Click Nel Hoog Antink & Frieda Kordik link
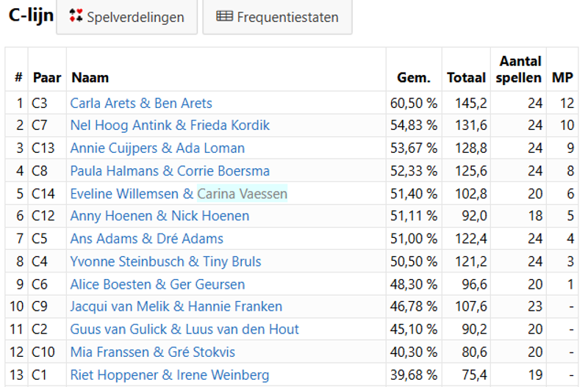The width and height of the screenshot is (588, 387). [x=170, y=125]
